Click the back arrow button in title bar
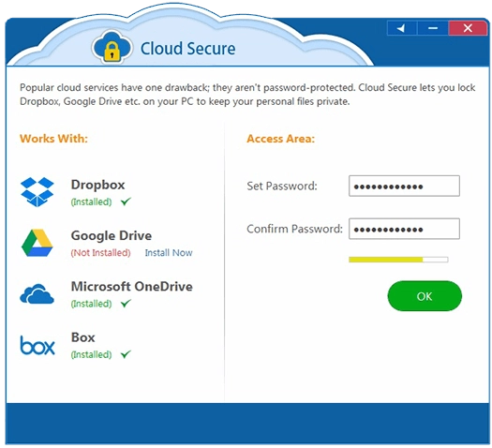Image resolution: width=492 pixels, height=448 pixels. click(x=402, y=28)
